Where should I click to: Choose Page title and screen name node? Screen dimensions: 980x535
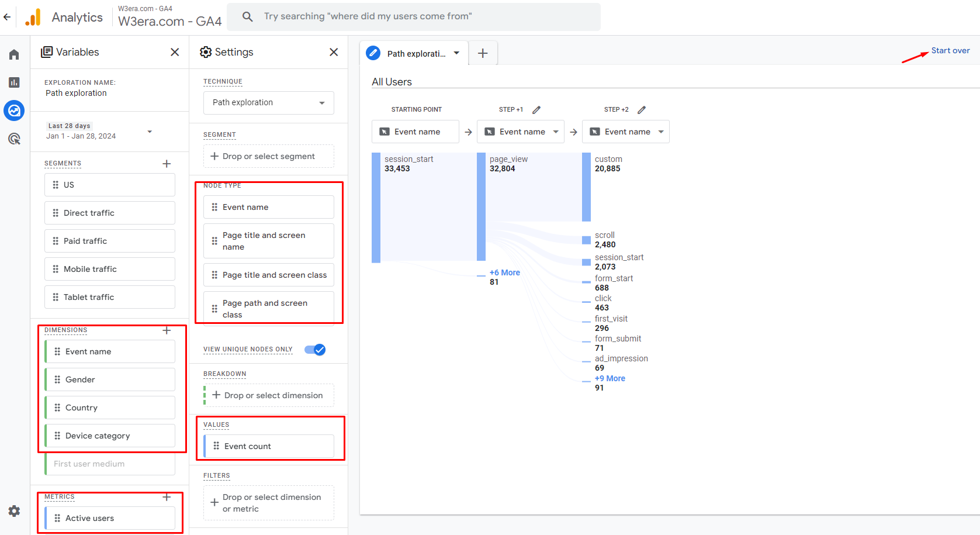(x=269, y=241)
